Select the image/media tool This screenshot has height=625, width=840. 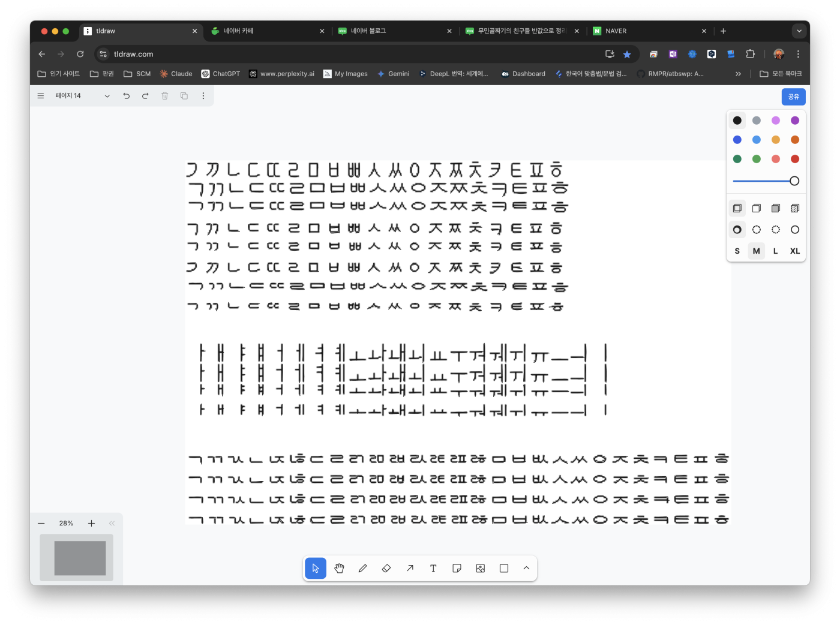(x=481, y=569)
